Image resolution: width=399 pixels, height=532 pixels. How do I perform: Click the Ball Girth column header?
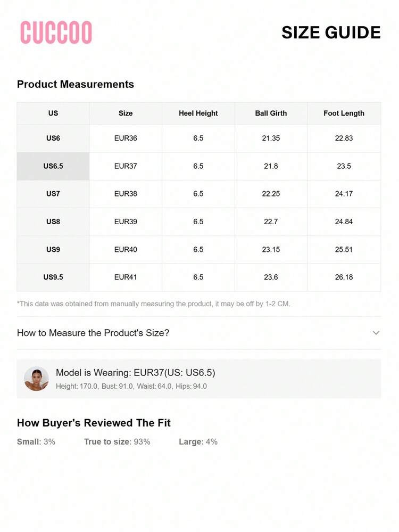[x=271, y=113]
